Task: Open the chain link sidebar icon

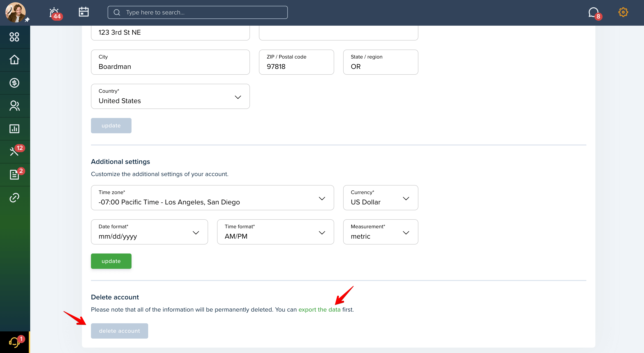Action: pos(14,197)
